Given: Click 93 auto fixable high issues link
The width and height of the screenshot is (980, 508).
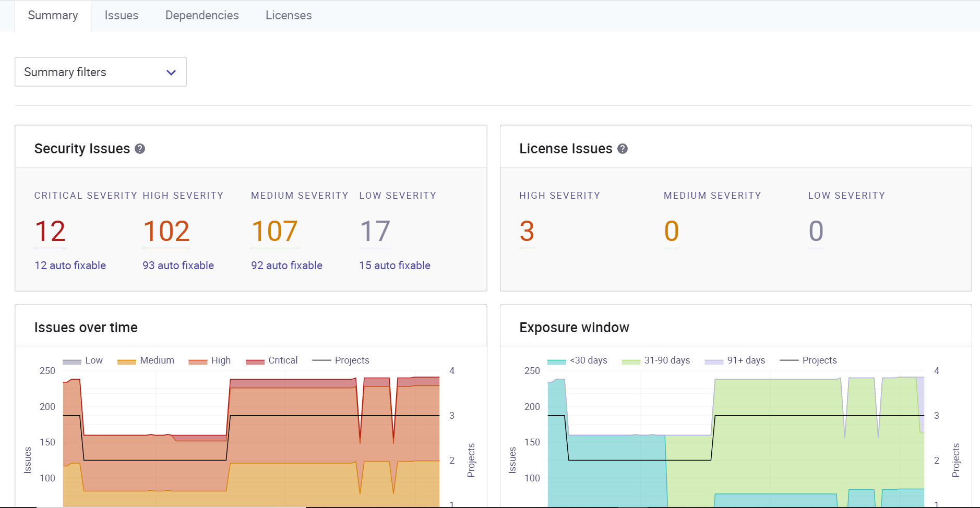Looking at the screenshot, I should (178, 265).
